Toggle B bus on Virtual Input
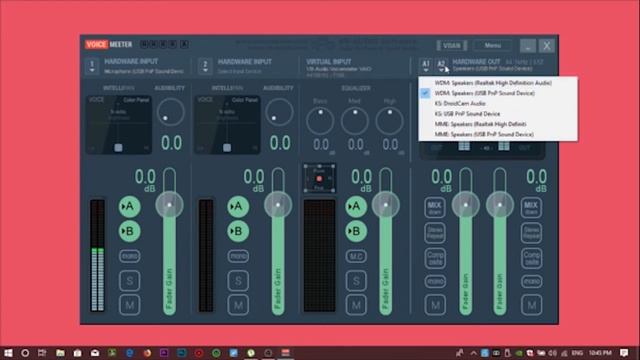This screenshot has height=360, width=640. [x=356, y=231]
